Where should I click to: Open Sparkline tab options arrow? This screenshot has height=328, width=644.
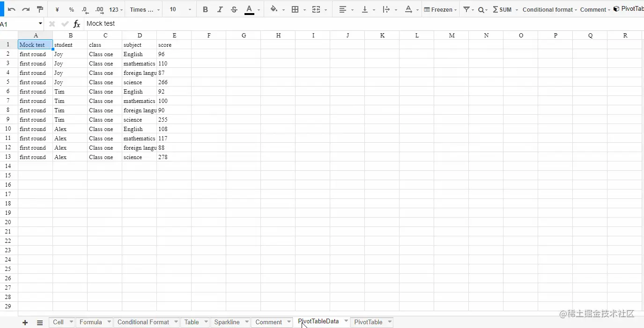(x=247, y=322)
